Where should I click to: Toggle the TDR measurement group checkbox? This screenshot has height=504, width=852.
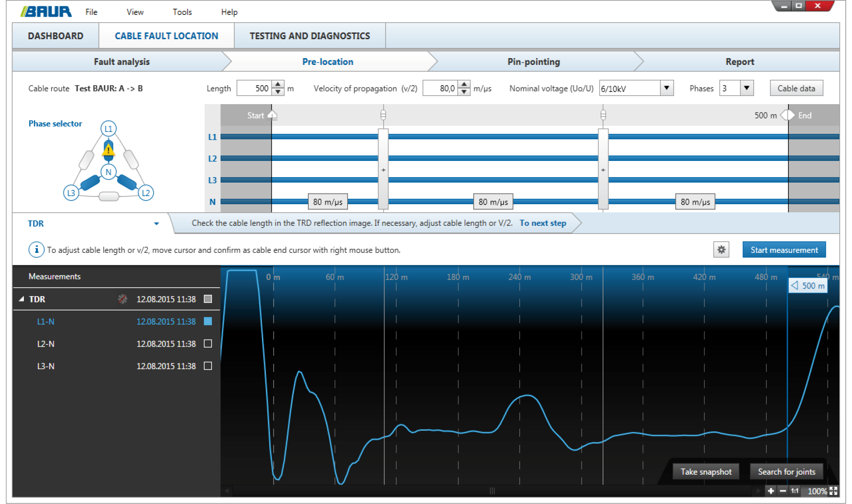[x=208, y=299]
